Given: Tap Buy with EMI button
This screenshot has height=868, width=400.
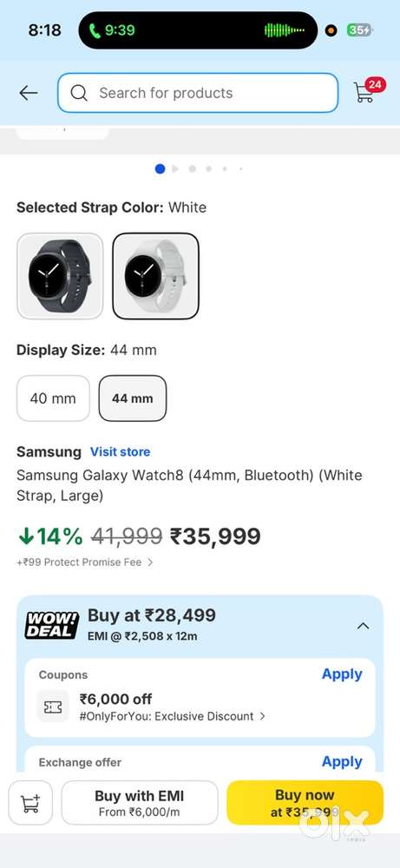Looking at the screenshot, I should point(140,803).
